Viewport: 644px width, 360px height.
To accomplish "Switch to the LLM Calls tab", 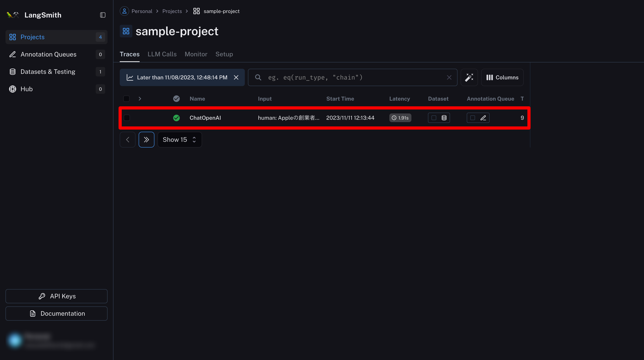I will (162, 54).
